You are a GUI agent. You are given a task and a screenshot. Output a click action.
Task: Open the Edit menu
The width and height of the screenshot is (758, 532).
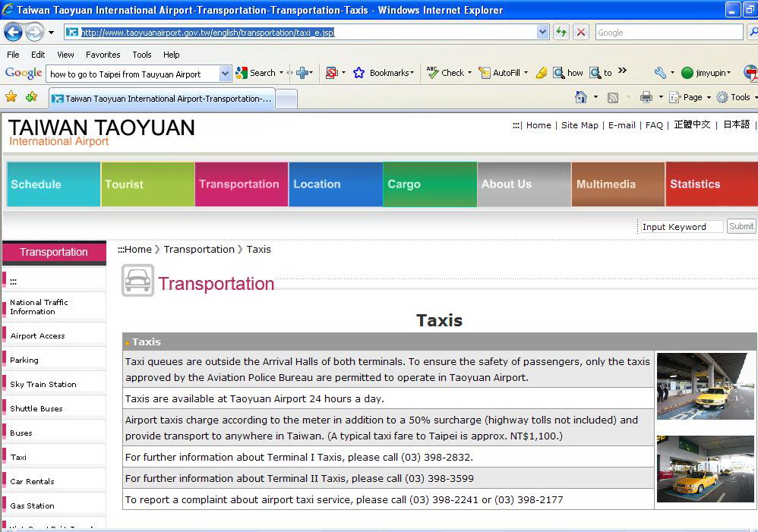point(38,55)
